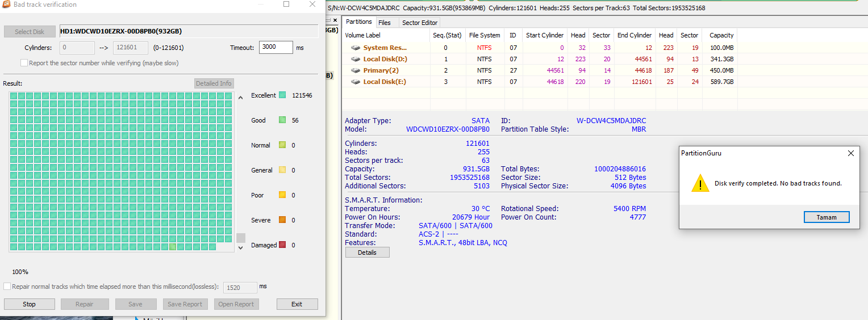Click the System Res... partition disk icon

pos(356,48)
